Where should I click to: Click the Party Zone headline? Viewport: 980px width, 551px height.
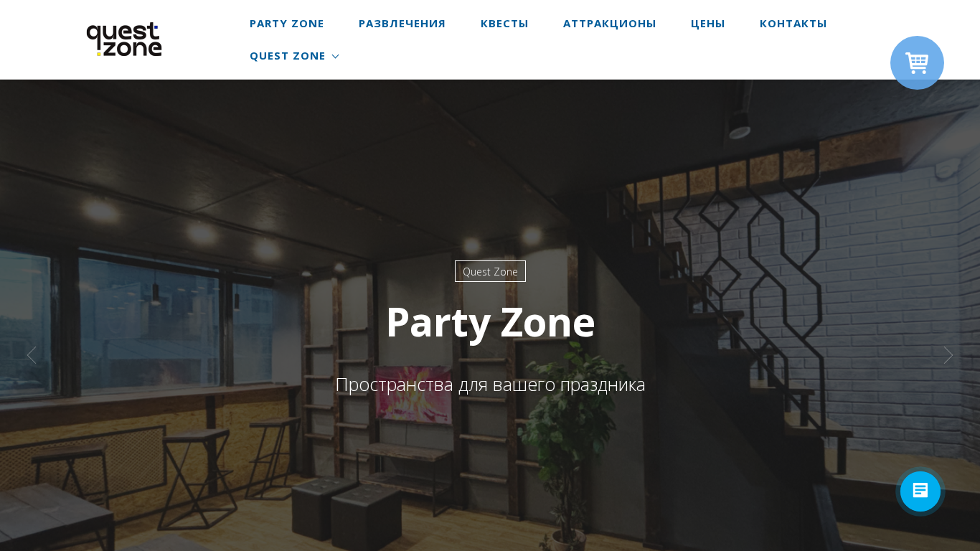(x=490, y=322)
